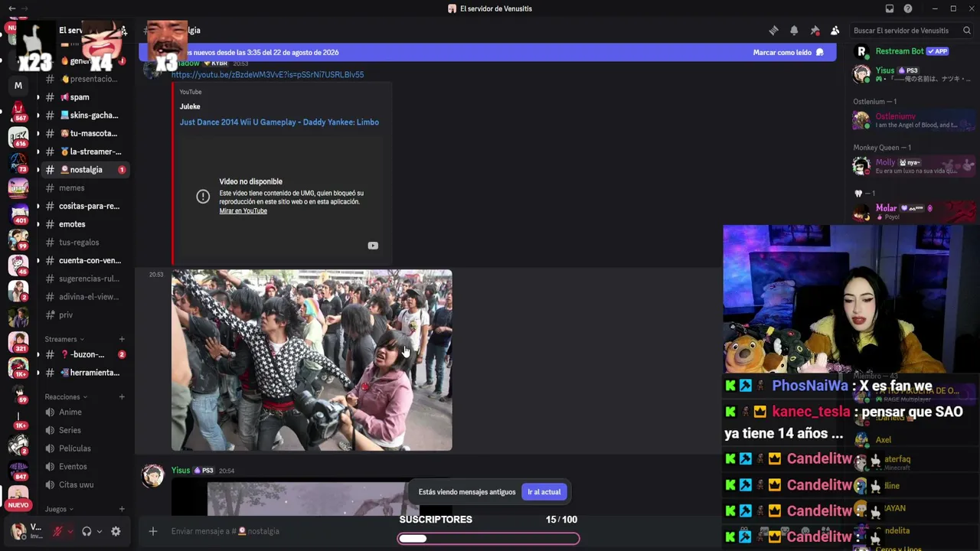Open server icon with 847 badge
Viewport: 980px width, 551px height.
(x=18, y=469)
